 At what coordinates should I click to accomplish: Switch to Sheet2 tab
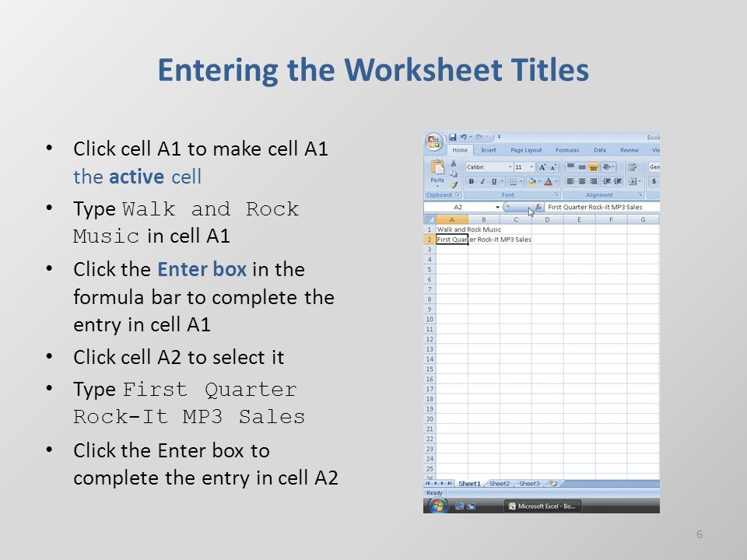[x=500, y=483]
